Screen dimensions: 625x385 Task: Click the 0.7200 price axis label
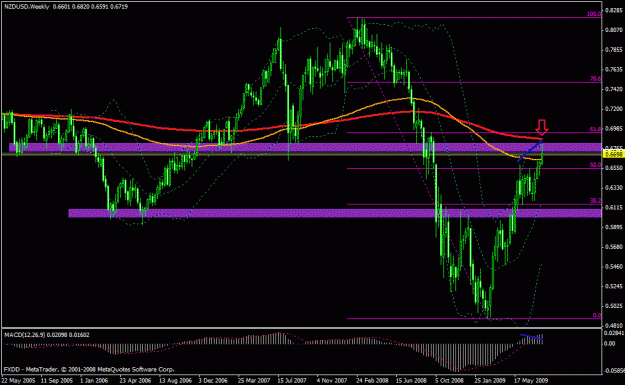click(x=614, y=109)
